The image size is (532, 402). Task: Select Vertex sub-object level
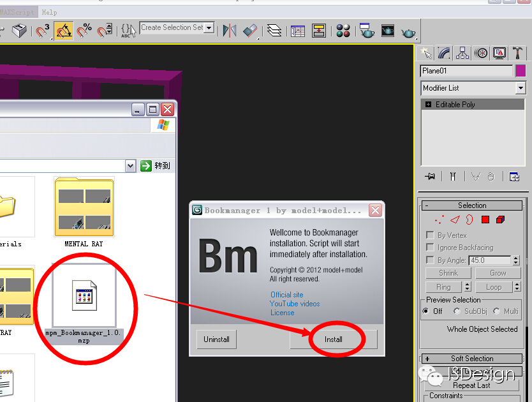(x=440, y=220)
